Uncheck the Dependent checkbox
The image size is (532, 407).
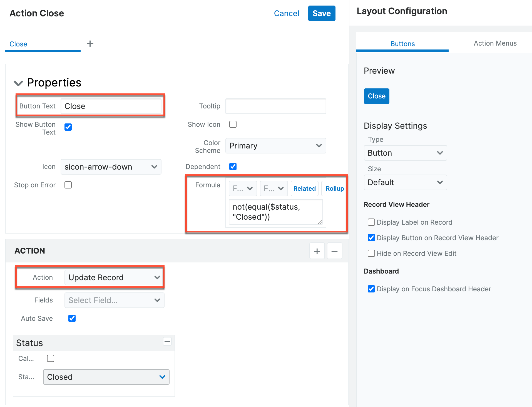point(233,167)
